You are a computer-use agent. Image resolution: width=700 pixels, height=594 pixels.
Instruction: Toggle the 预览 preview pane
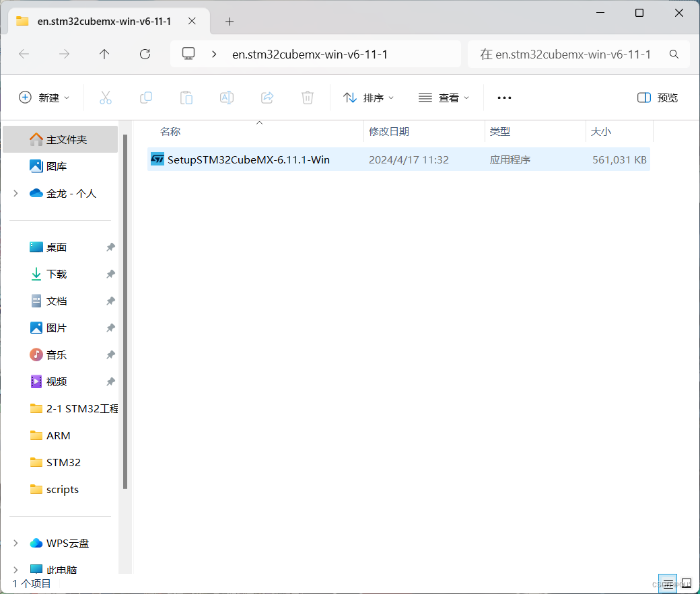click(657, 98)
